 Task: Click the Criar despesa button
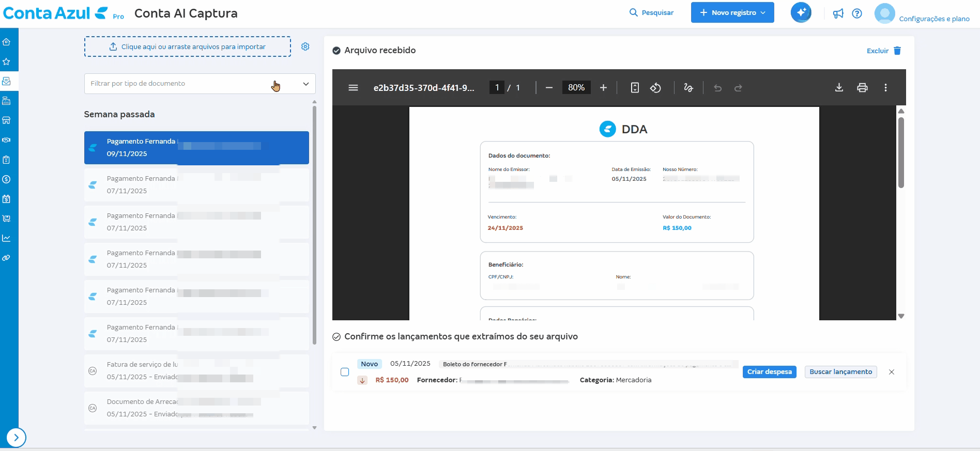pos(769,372)
